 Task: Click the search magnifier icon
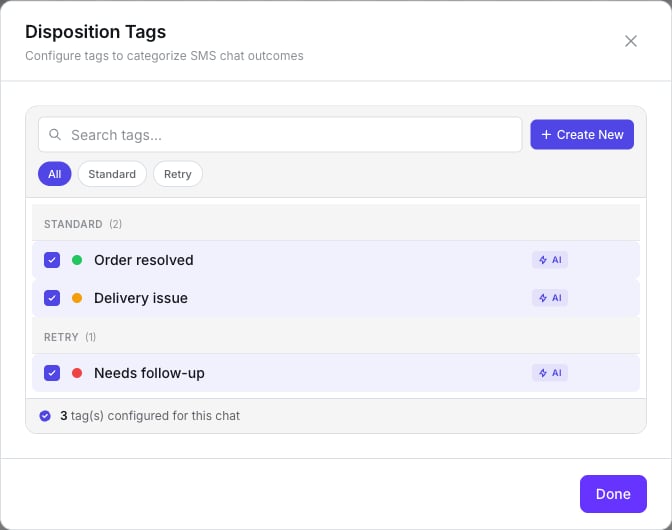click(x=55, y=135)
